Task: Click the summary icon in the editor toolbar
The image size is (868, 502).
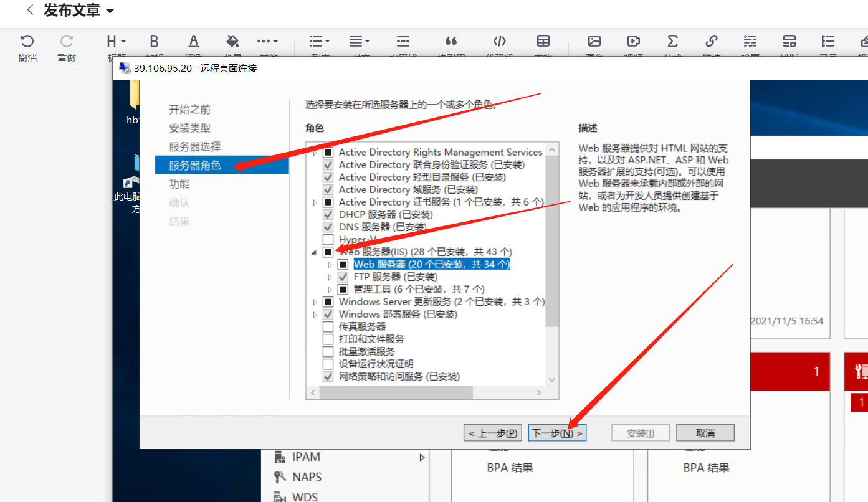Action: pyautogui.click(x=750, y=42)
